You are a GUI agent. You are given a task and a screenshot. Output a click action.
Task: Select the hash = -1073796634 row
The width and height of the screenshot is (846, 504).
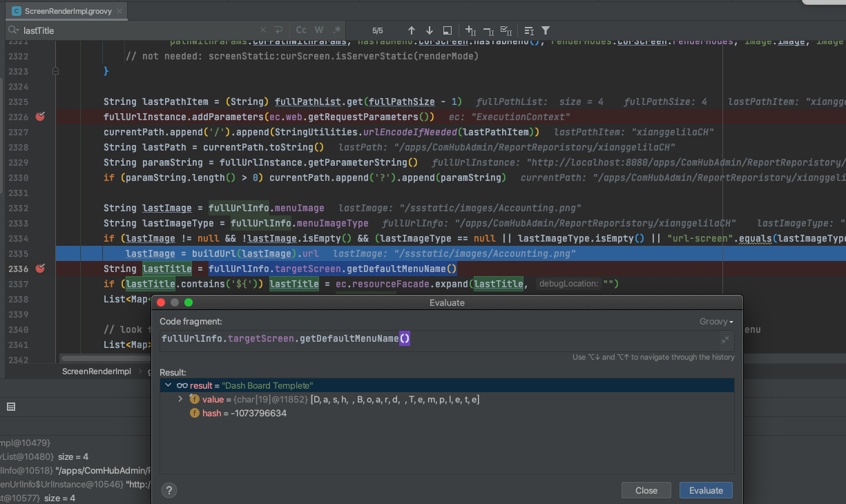point(447,413)
